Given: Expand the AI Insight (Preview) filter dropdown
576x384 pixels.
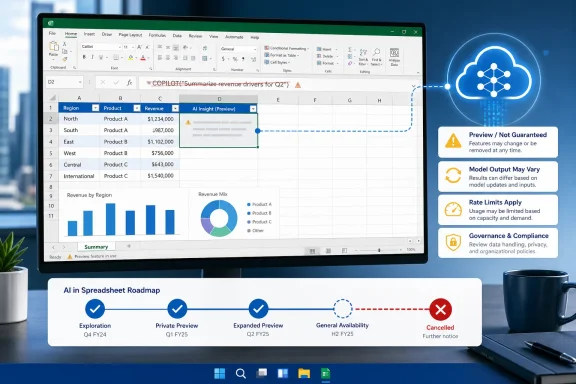Looking at the screenshot, I should tap(253, 109).
